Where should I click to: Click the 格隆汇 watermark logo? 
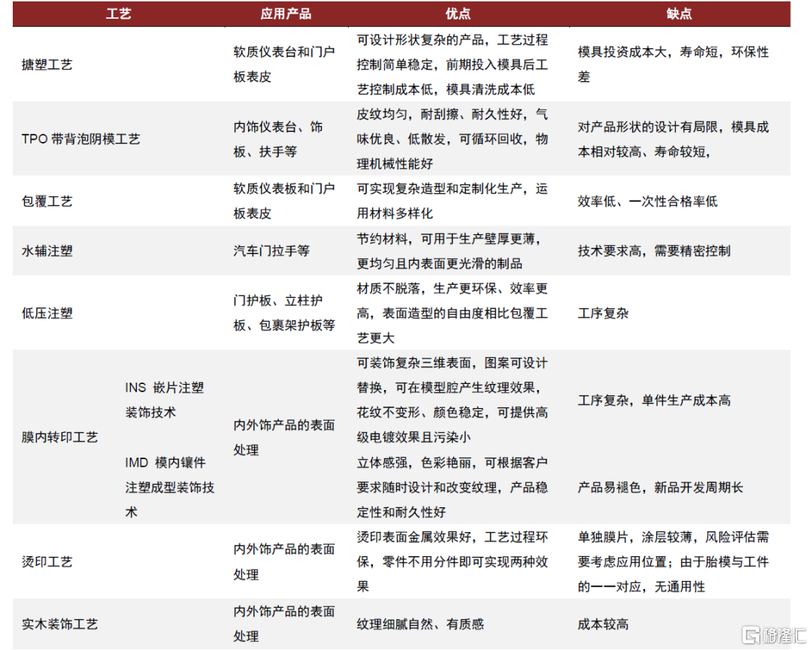pos(770,634)
